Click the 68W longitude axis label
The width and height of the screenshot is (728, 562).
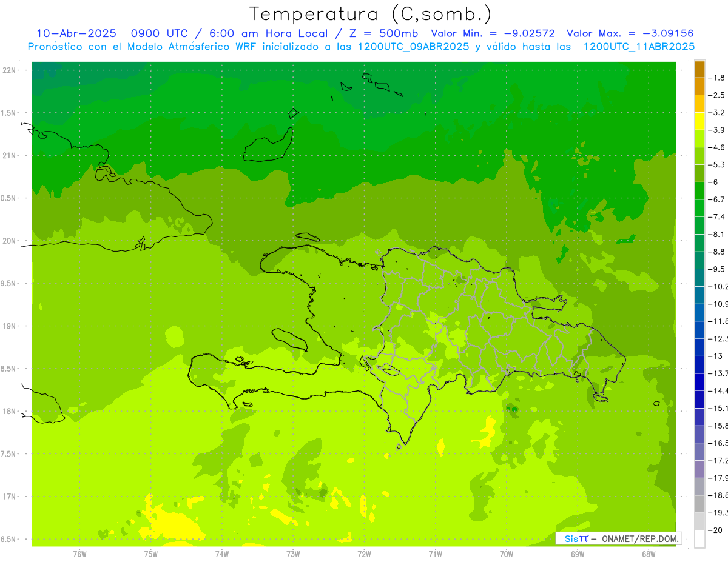[649, 554]
